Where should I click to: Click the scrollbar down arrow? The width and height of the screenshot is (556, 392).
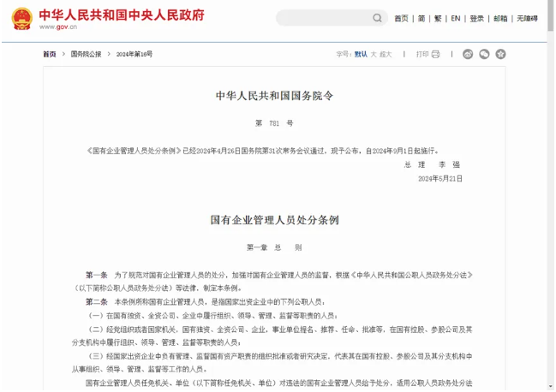tap(550, 387)
